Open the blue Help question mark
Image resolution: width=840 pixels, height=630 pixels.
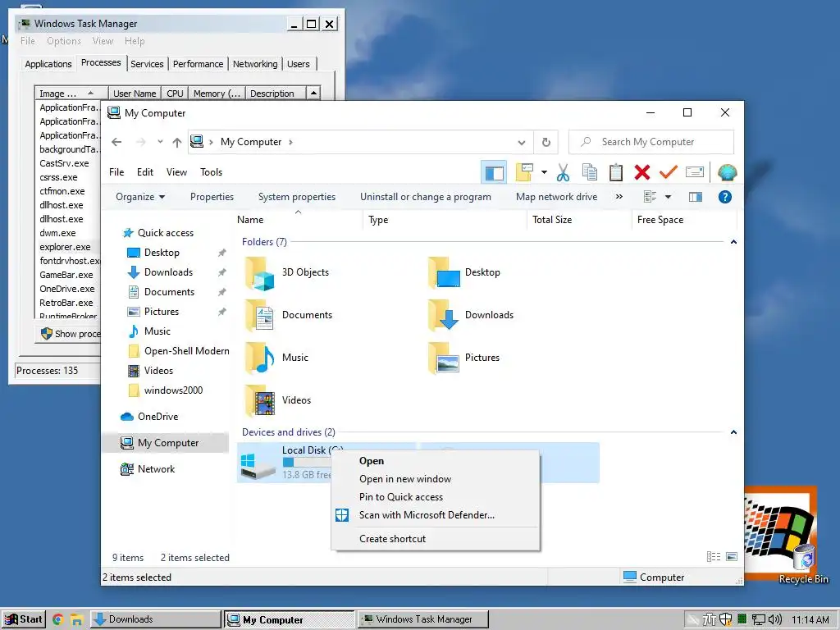725,197
